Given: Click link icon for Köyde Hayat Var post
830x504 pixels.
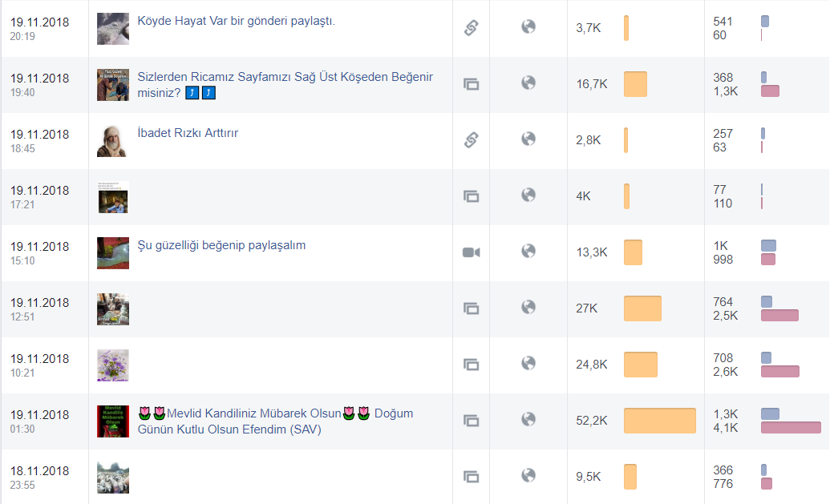Looking at the screenshot, I should point(471,27).
